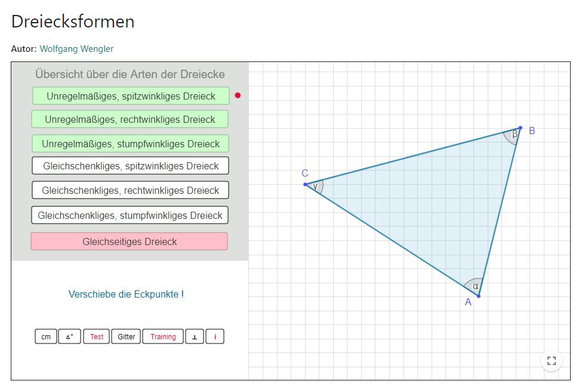Choose the Gleichseitiges Dreieck option
588x390 pixels.
(x=129, y=242)
